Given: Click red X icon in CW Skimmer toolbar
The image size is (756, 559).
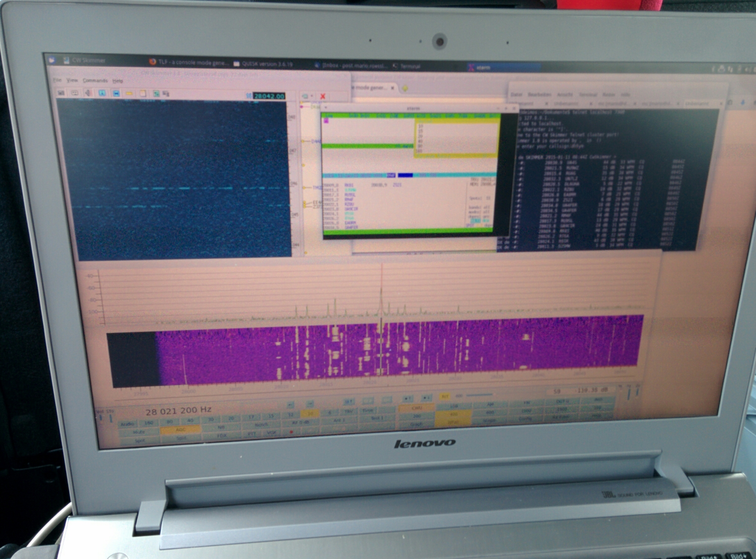Looking at the screenshot, I should [x=323, y=96].
